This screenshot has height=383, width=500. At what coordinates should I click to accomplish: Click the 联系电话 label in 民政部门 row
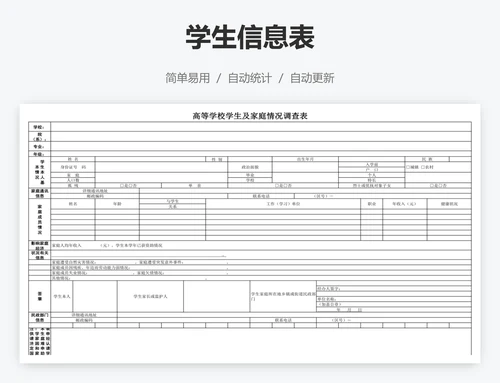coord(283,320)
